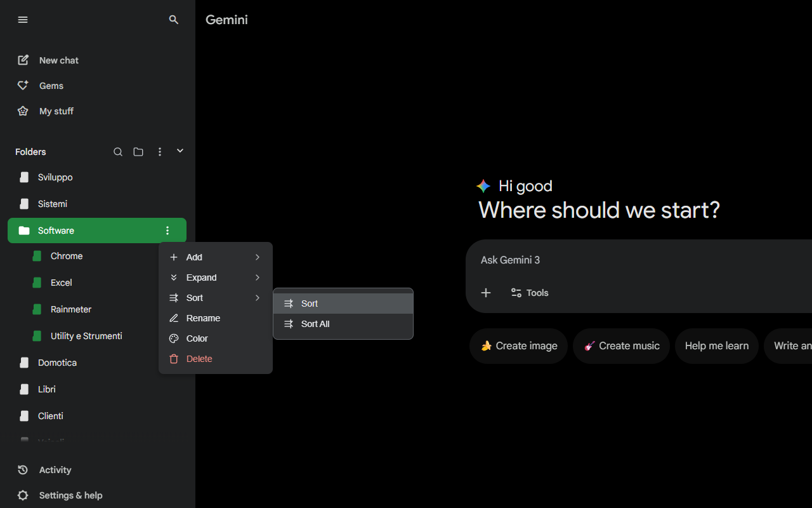Click the Activity history icon
812x508 pixels.
coord(23,470)
